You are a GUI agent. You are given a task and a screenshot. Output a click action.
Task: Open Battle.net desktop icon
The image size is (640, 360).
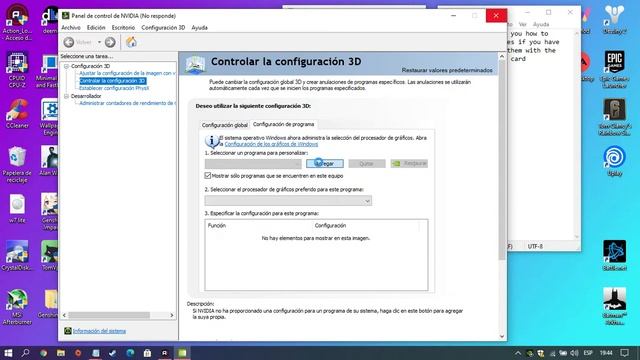click(x=614, y=256)
